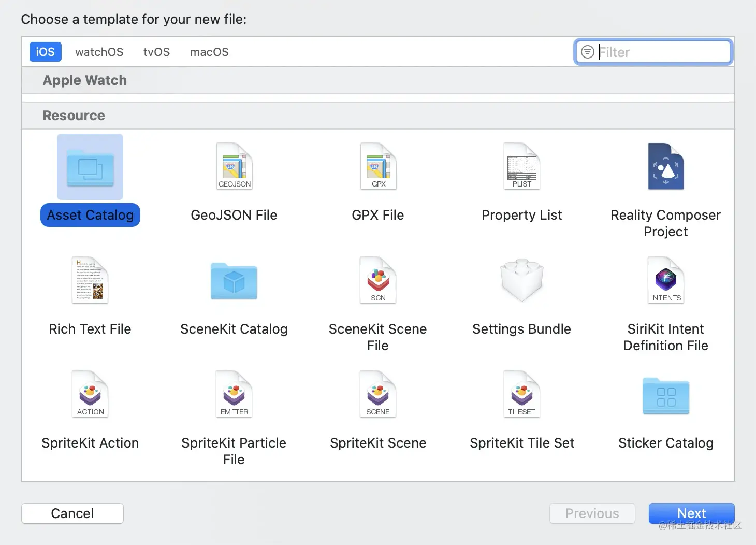Choose the Reality Composer Project icon
Screen dimensions: 756x545
pos(666,166)
